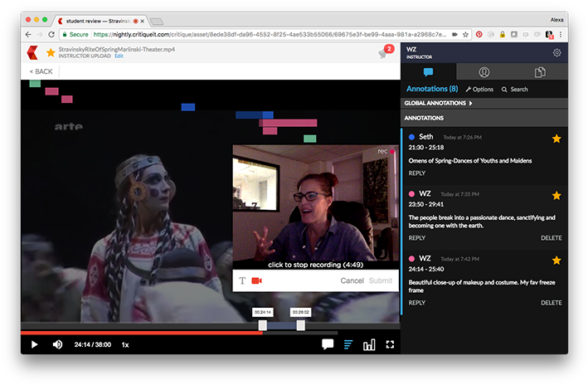Open the notifications megaphone with badge 2
This screenshot has height=385, width=588.
click(x=386, y=51)
